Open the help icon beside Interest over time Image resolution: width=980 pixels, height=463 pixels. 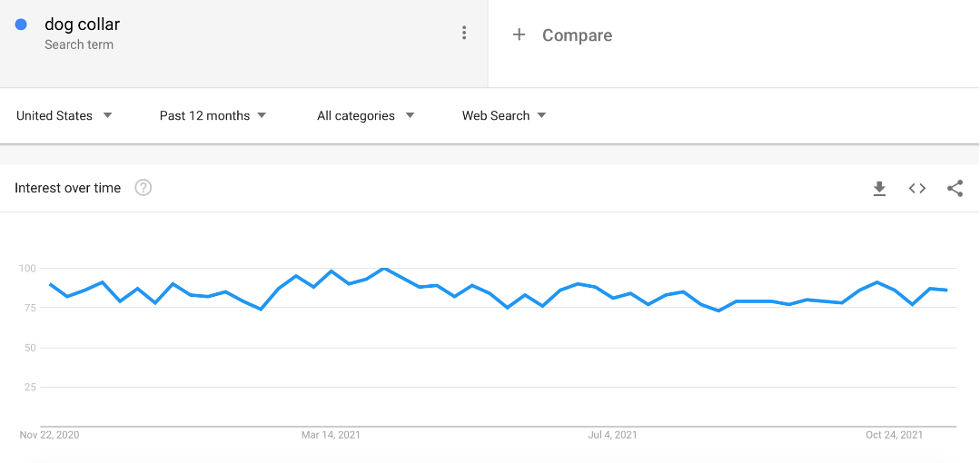[x=144, y=187]
